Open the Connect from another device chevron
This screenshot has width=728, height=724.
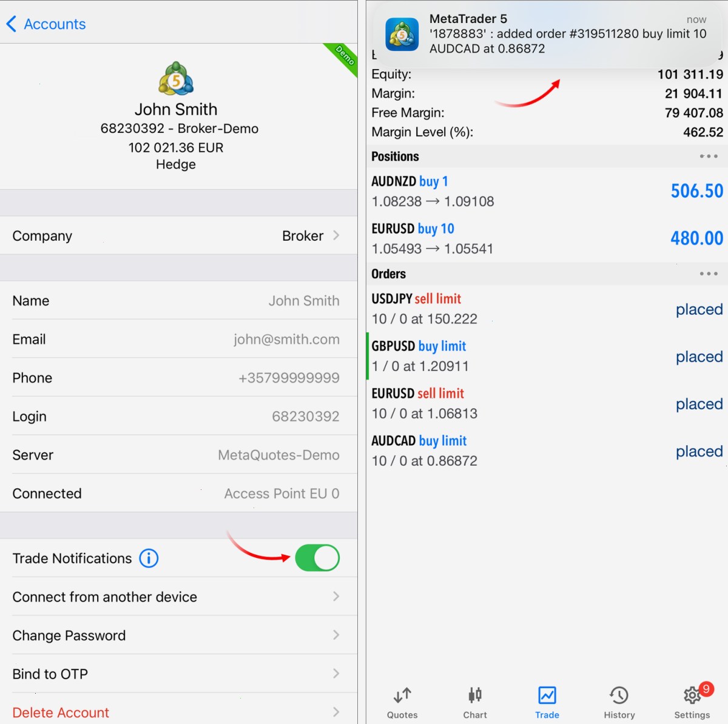click(x=336, y=597)
